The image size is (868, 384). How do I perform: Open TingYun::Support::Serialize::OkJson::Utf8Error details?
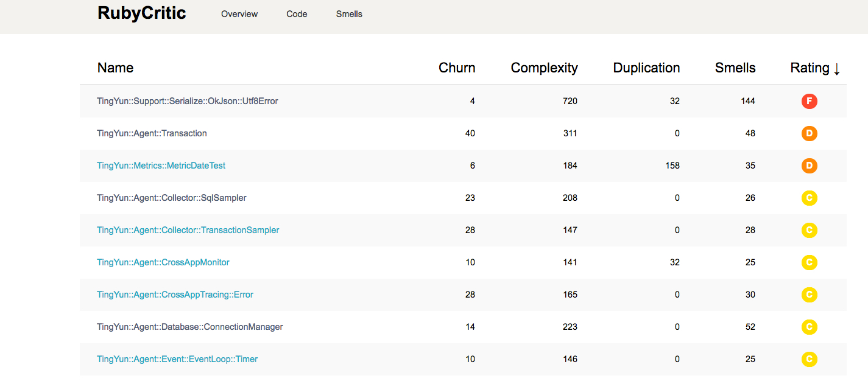[x=188, y=101]
